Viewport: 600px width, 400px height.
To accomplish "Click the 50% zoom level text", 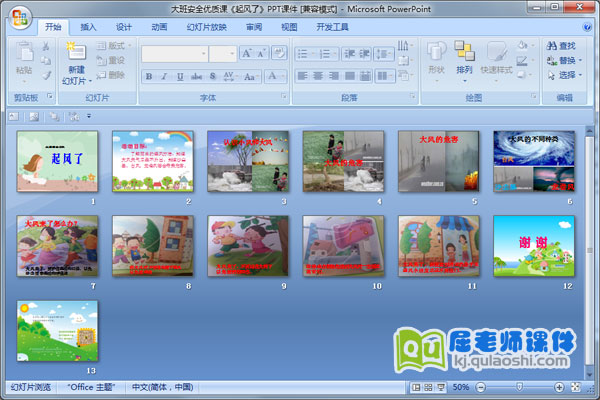I will point(461,386).
